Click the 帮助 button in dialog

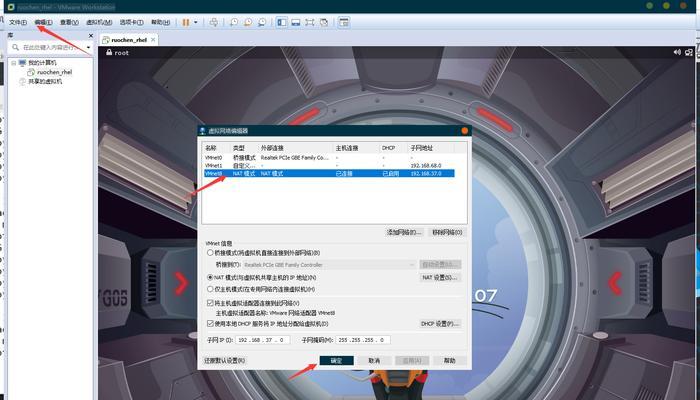tap(450, 361)
